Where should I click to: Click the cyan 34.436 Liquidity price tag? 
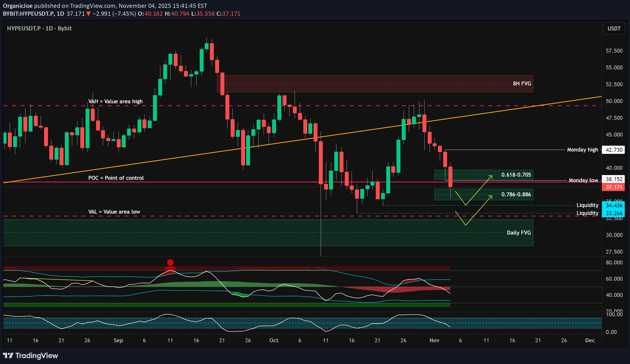point(614,205)
